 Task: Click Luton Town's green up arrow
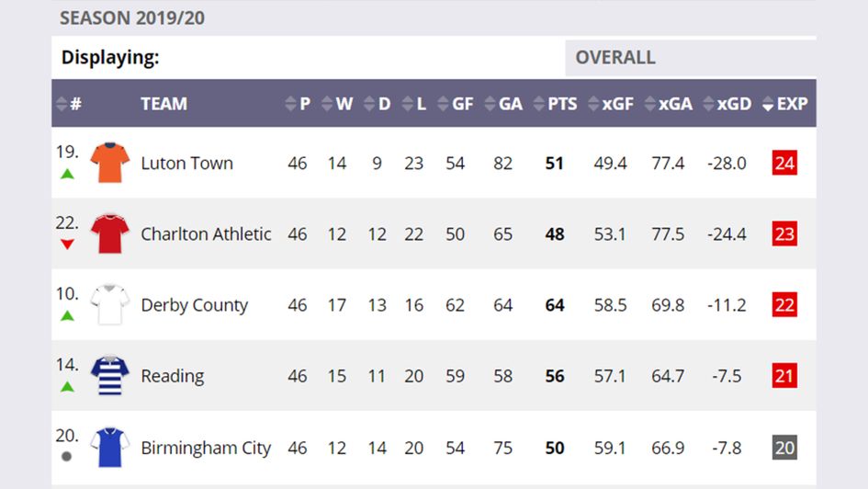click(x=67, y=174)
